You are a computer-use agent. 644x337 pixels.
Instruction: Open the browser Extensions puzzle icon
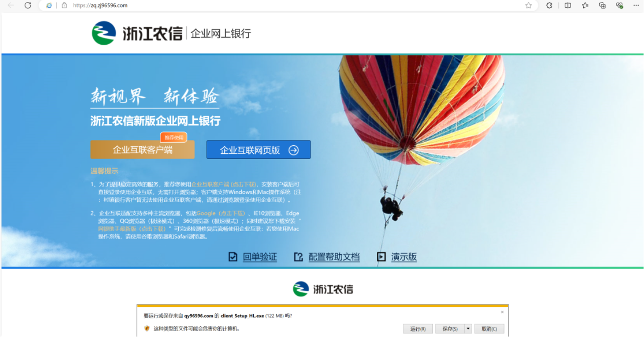550,5
